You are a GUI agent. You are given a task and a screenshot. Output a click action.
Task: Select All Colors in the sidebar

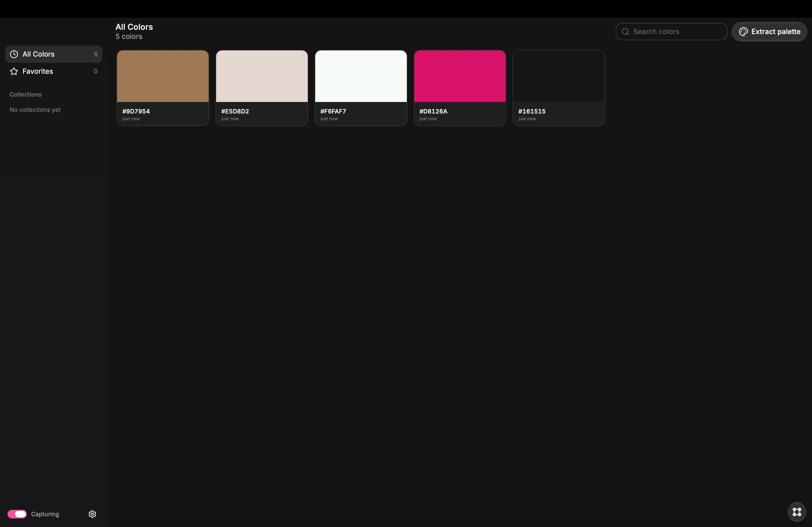(x=53, y=54)
